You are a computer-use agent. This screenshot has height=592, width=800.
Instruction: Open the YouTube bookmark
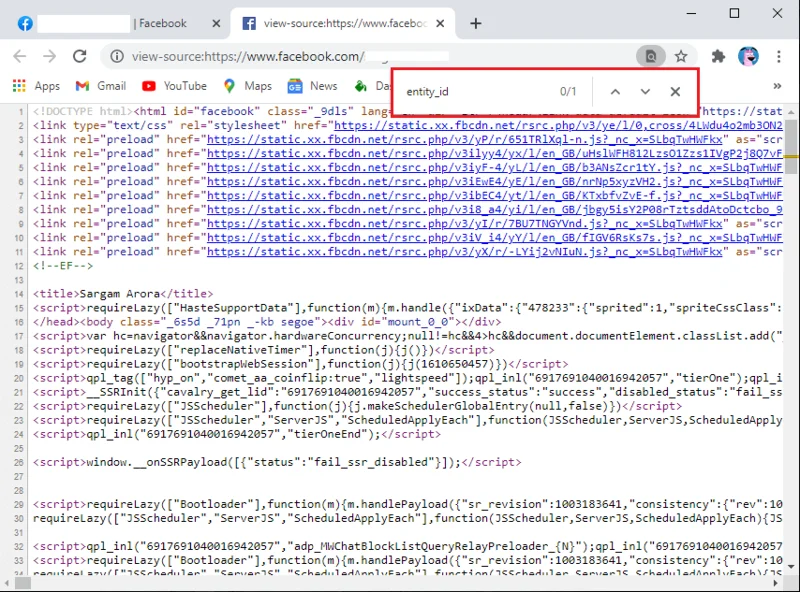[x=174, y=86]
